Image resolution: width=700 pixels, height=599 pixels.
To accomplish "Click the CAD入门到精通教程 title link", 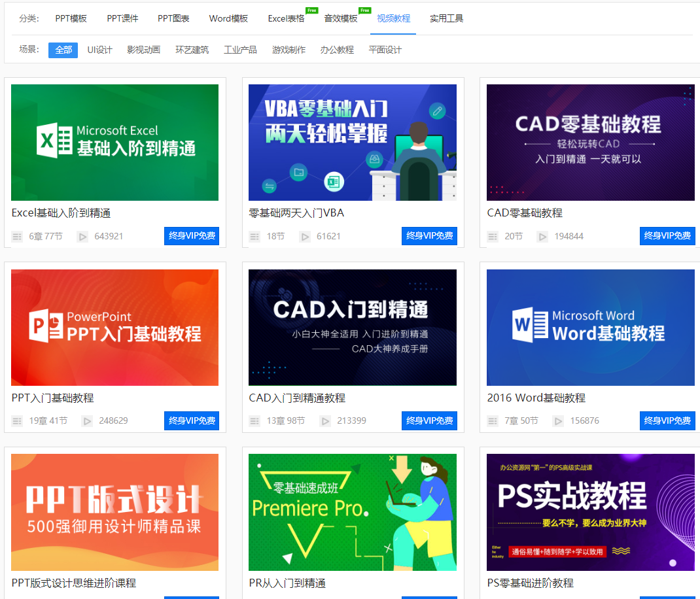I will point(297,398).
